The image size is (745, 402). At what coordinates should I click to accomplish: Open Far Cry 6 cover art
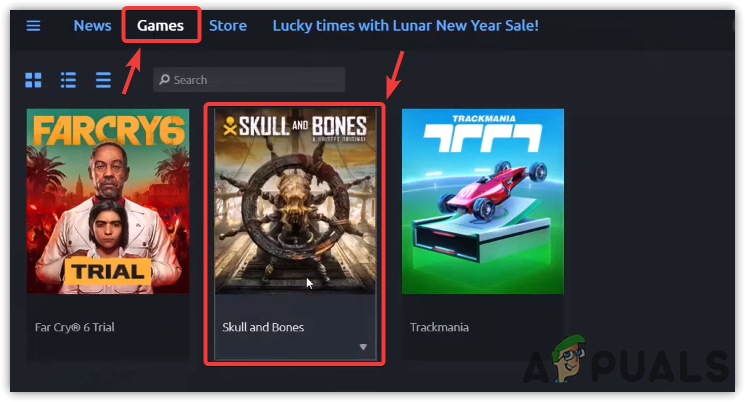coord(108,201)
